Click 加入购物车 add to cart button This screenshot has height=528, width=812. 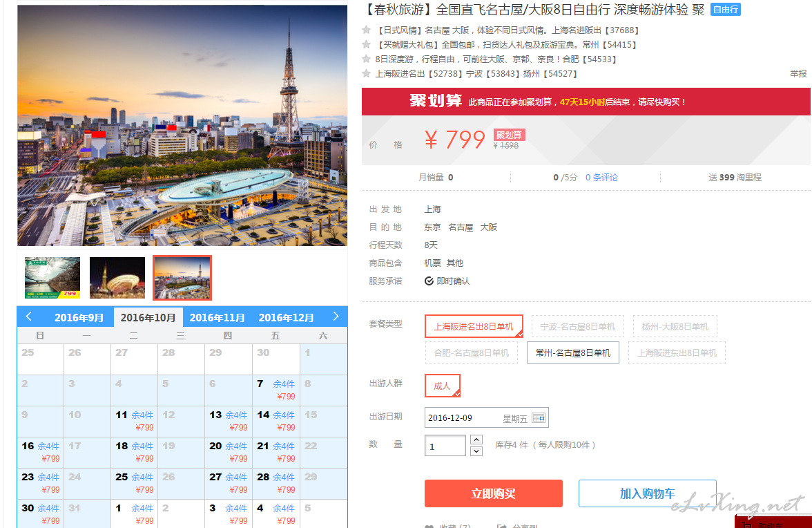(648, 493)
